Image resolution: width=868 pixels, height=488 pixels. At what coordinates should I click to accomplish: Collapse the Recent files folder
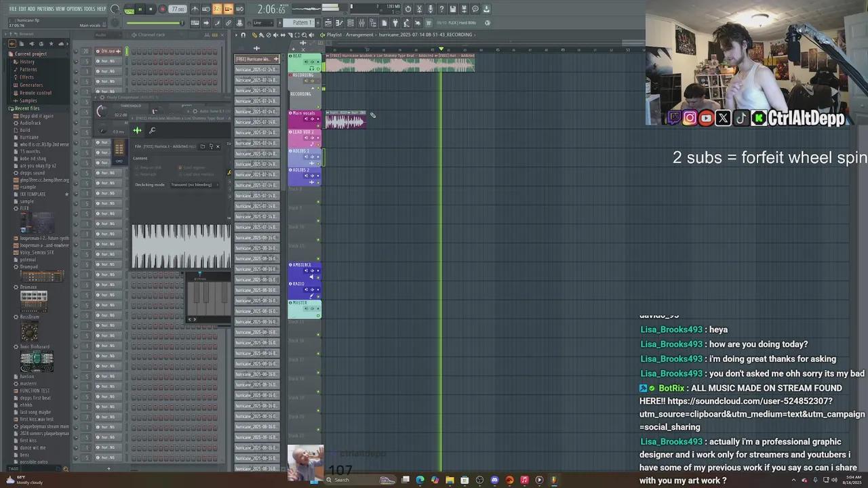(x=26, y=108)
